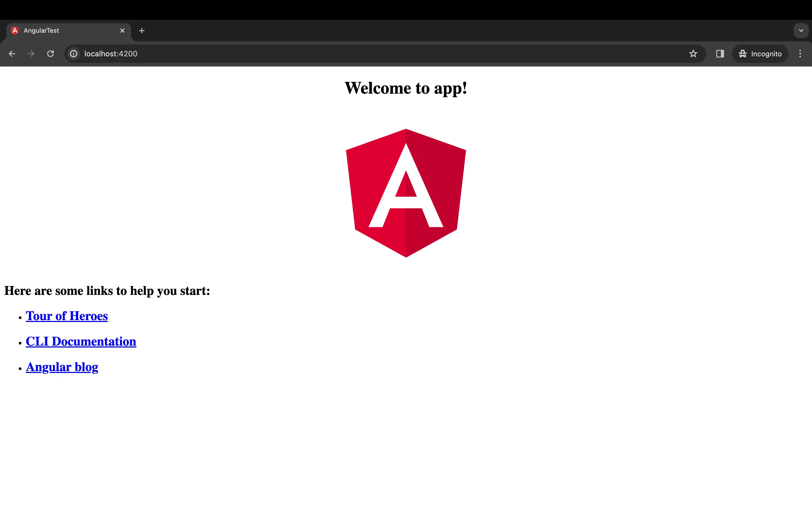This screenshot has height=527, width=812.
Task: Open the browser side panel
Action: [720, 54]
